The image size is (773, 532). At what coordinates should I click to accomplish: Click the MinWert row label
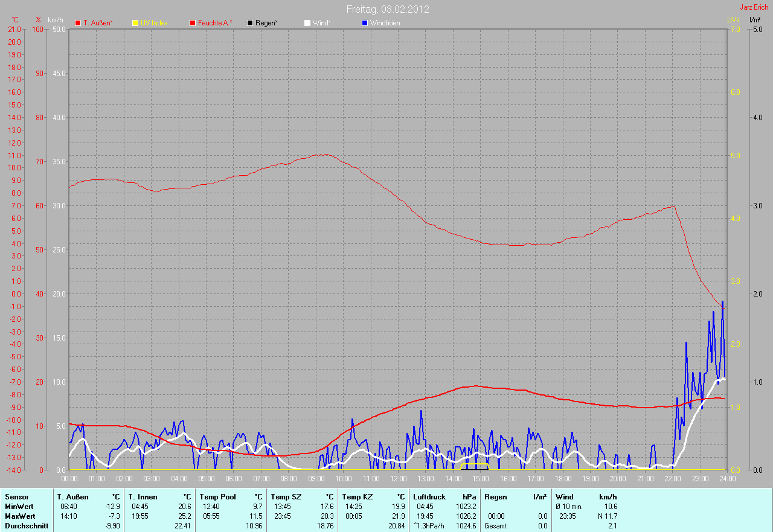click(20, 507)
